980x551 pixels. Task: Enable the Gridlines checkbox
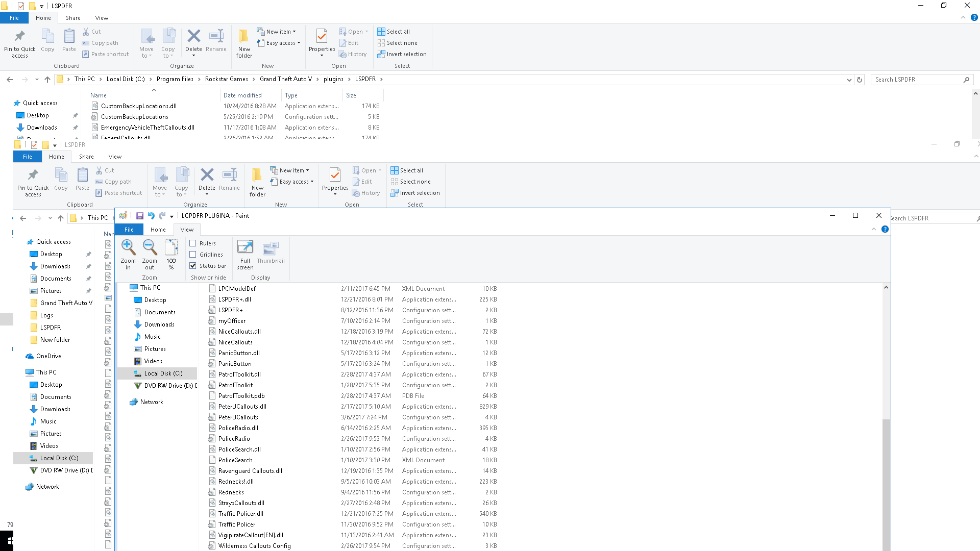click(x=193, y=255)
